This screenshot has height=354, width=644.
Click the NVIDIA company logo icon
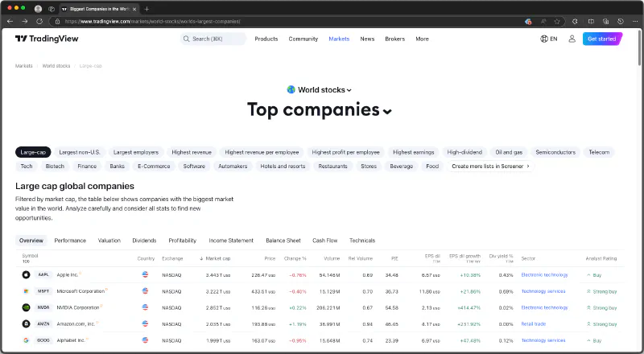26,307
